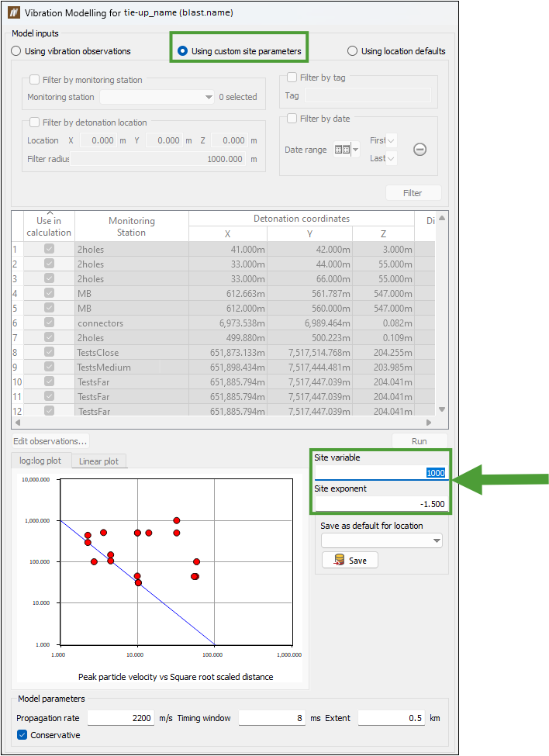Enable Filter by detonation location checkbox
Image resolution: width=549 pixels, height=756 pixels.
pos(35,123)
